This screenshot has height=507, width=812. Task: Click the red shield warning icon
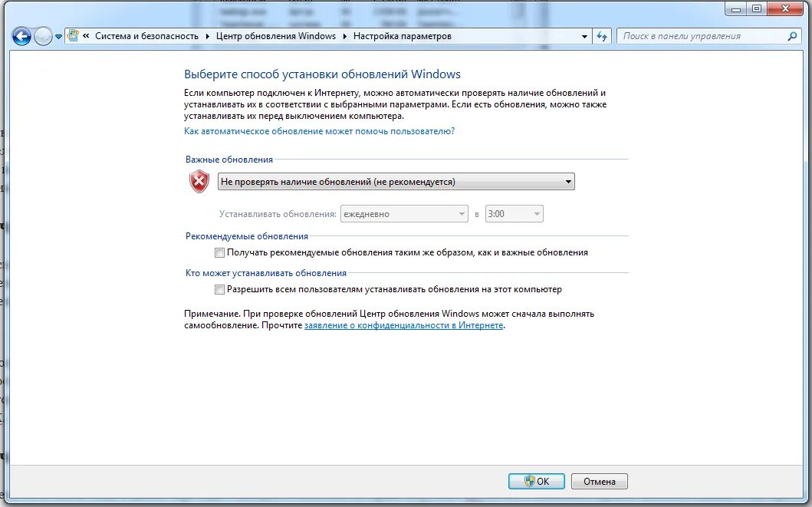click(x=199, y=181)
